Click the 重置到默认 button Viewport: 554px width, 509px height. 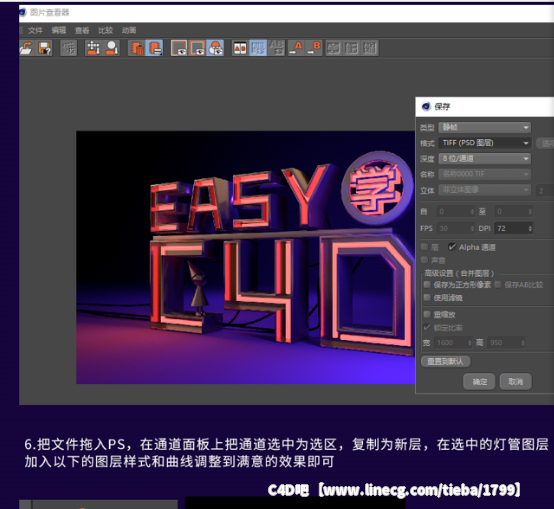(x=446, y=361)
